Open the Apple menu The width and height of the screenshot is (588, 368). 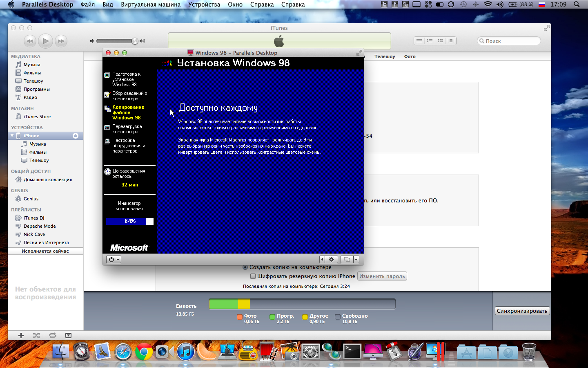[x=11, y=4]
